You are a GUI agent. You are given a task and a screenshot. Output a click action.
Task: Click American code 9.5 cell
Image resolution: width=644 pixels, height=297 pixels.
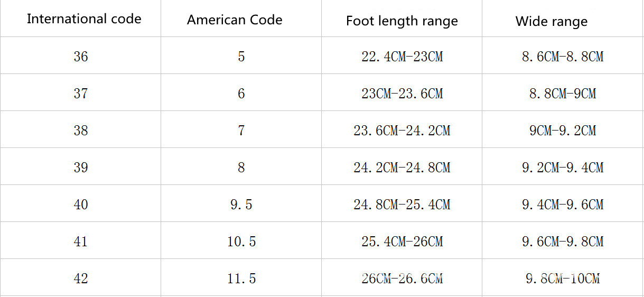[x=241, y=205]
